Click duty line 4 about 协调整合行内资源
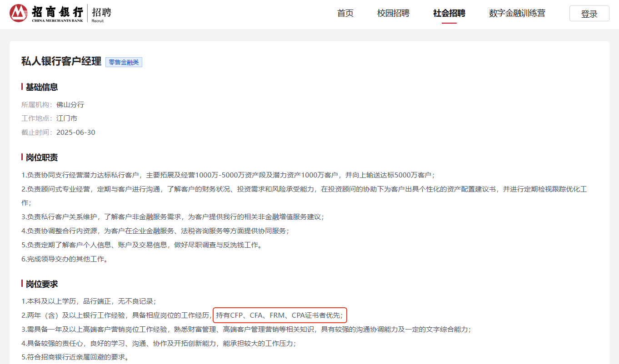 pyautogui.click(x=155, y=231)
